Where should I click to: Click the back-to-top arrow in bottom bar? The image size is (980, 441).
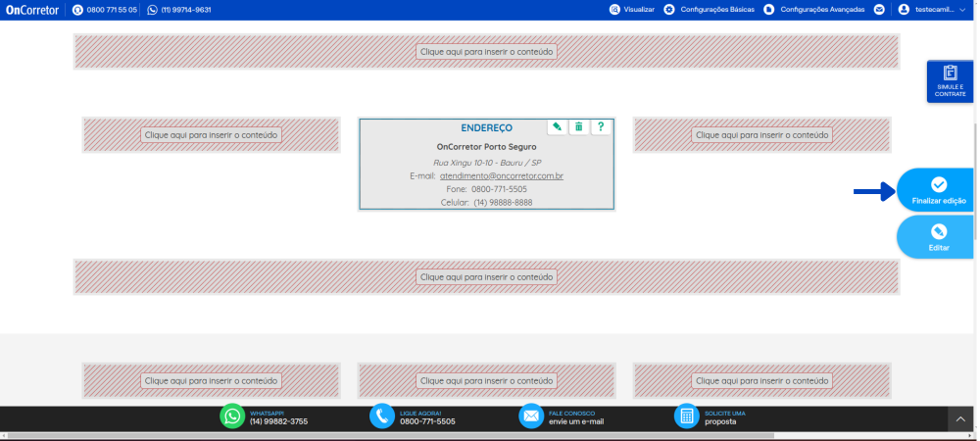[960, 419]
